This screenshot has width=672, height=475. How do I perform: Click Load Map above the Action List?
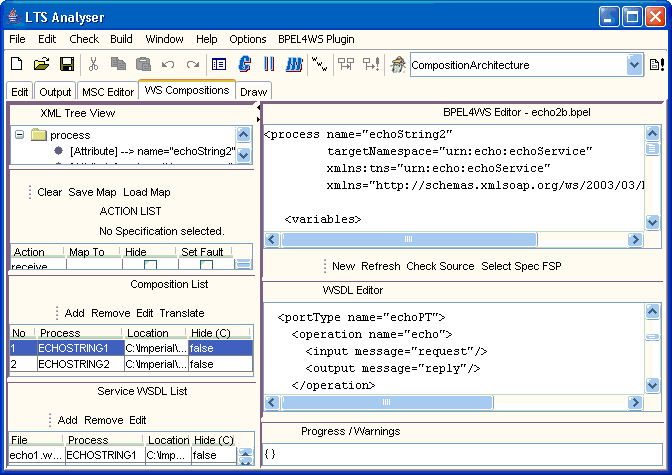click(x=147, y=192)
